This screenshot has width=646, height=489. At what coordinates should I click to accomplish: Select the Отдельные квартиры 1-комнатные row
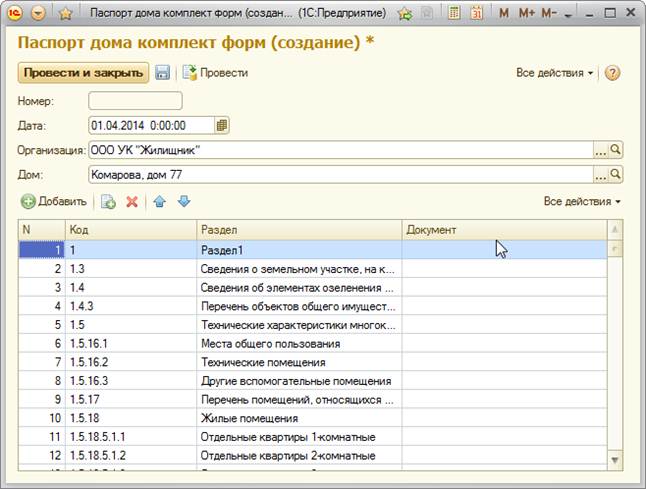pyautogui.click(x=313, y=437)
